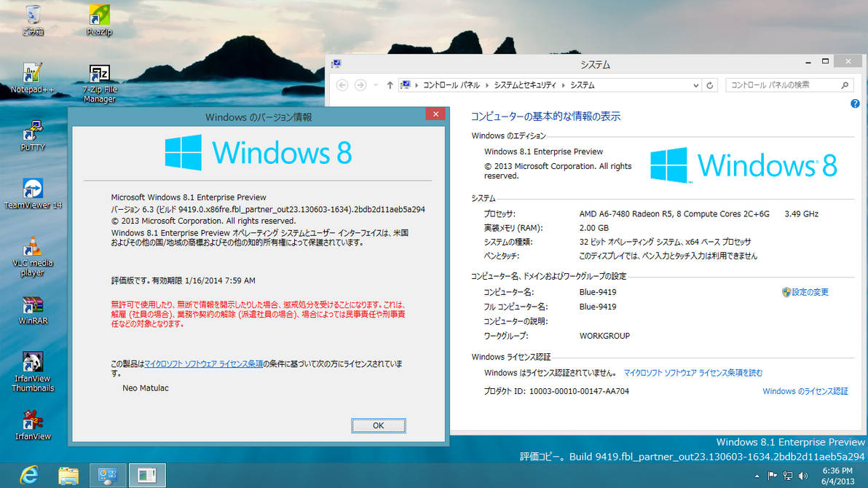Click the Back arrow in System window
This screenshot has width=868, height=488.
tap(342, 84)
